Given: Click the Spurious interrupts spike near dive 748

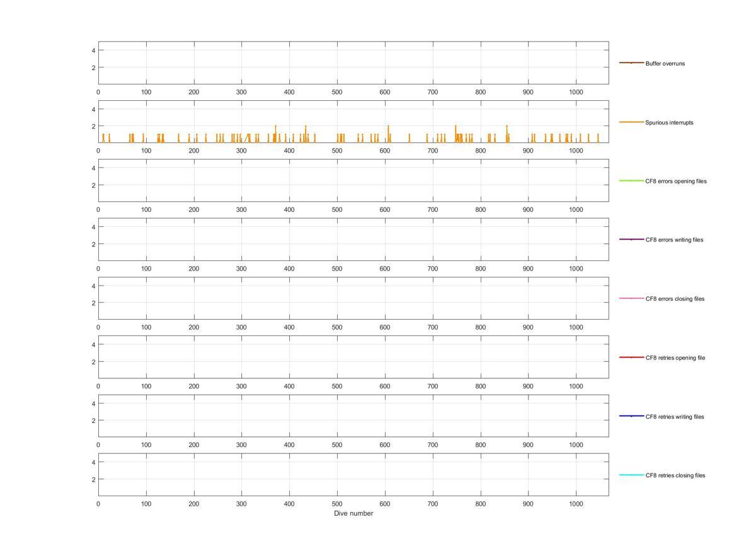Looking at the screenshot, I should (x=455, y=134).
